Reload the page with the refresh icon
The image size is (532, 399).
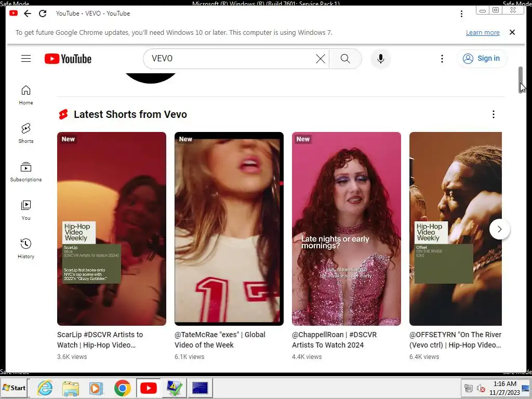pyautogui.click(x=43, y=14)
